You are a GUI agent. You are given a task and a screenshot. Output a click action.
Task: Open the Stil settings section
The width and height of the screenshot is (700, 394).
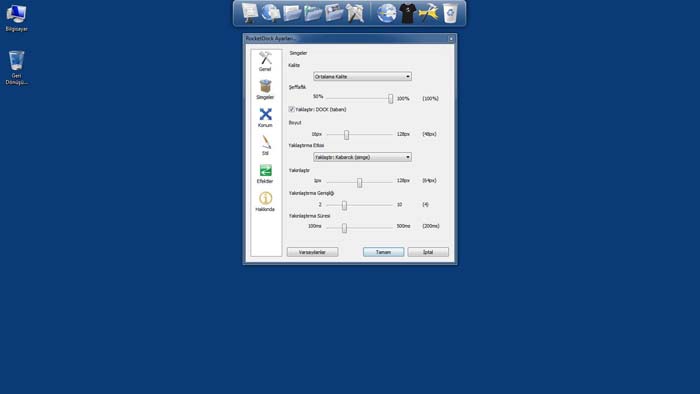(x=265, y=145)
